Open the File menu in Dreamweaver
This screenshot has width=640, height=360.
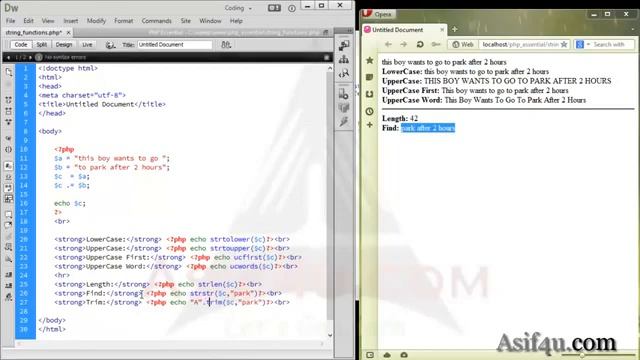click(x=10, y=21)
